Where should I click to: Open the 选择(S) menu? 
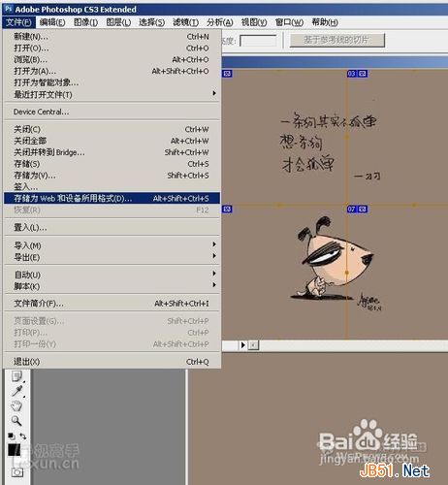coord(151,22)
